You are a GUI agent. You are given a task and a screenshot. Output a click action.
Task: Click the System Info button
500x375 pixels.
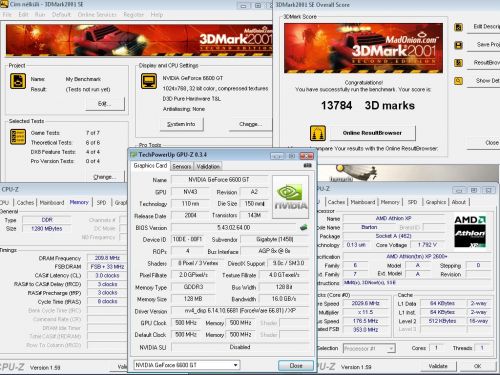[181, 124]
